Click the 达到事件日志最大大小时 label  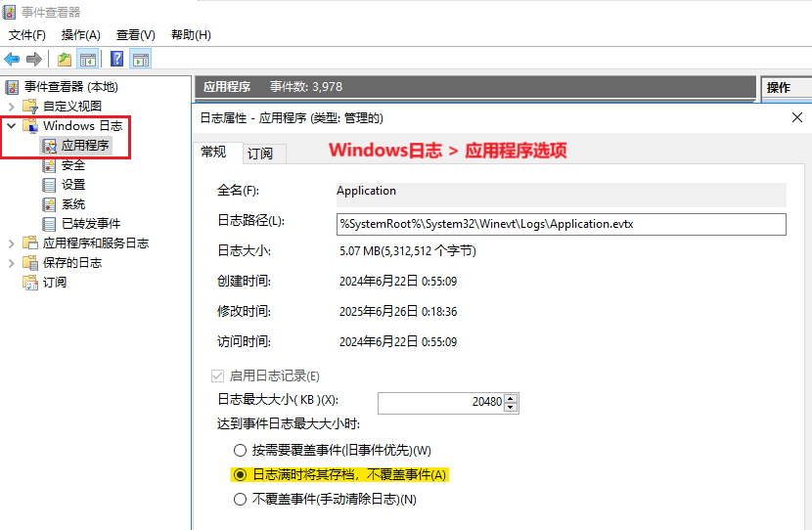click(289, 423)
